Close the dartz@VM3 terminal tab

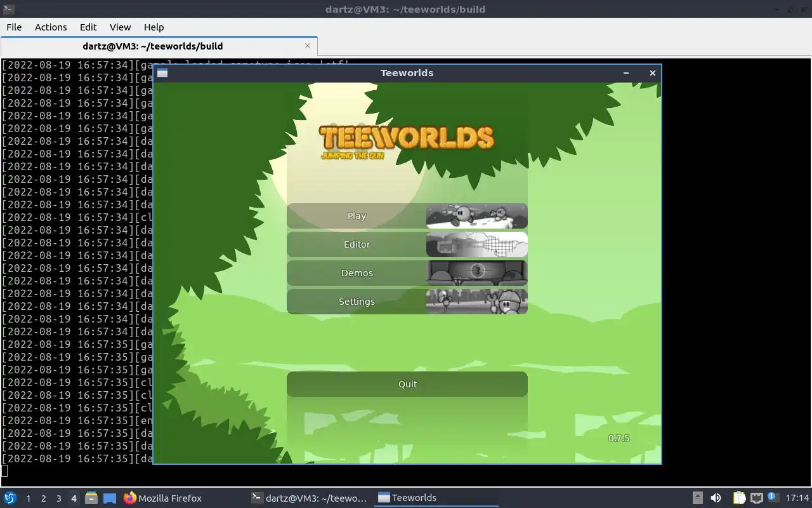[x=308, y=46]
